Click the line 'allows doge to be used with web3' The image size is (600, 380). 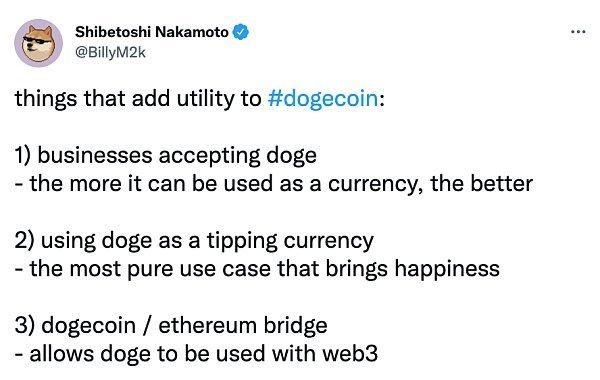pyautogui.click(x=196, y=354)
